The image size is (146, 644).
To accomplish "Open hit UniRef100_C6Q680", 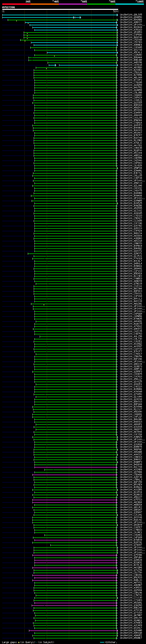I will coord(131,95).
